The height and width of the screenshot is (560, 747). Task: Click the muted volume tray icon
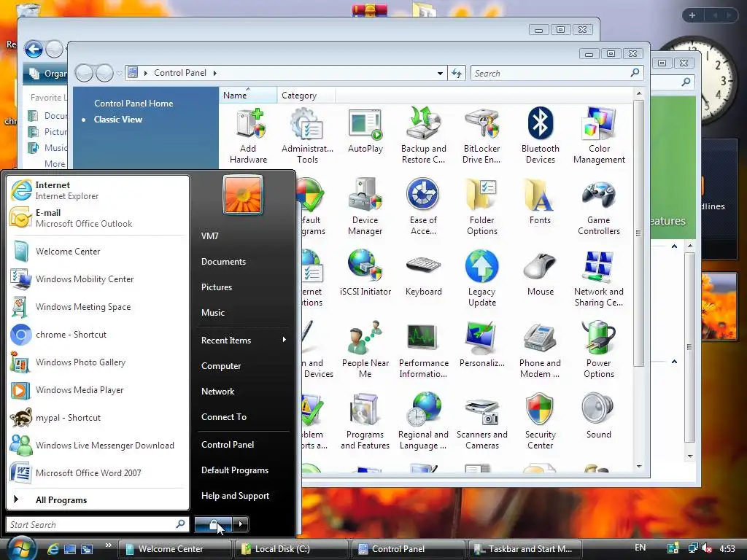click(707, 548)
